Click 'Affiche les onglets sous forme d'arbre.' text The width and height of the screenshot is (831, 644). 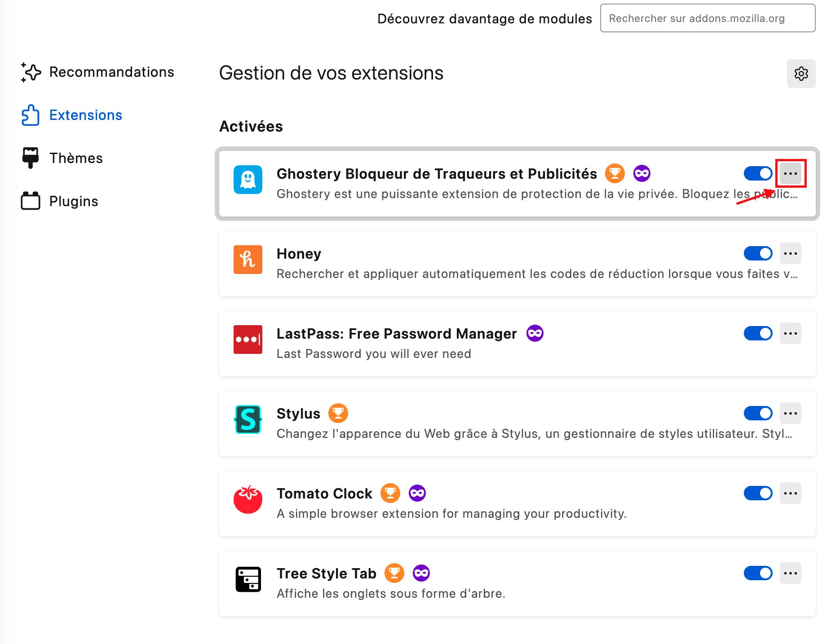tap(391, 594)
